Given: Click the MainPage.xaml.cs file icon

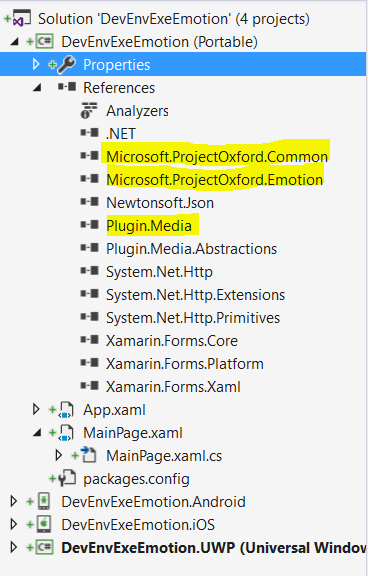Looking at the screenshot, I should (x=89, y=455).
